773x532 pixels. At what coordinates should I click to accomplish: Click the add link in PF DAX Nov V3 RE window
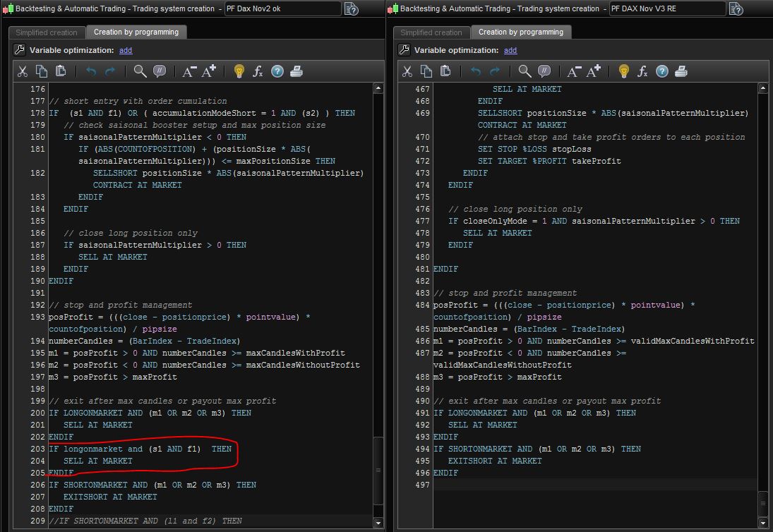(510, 50)
